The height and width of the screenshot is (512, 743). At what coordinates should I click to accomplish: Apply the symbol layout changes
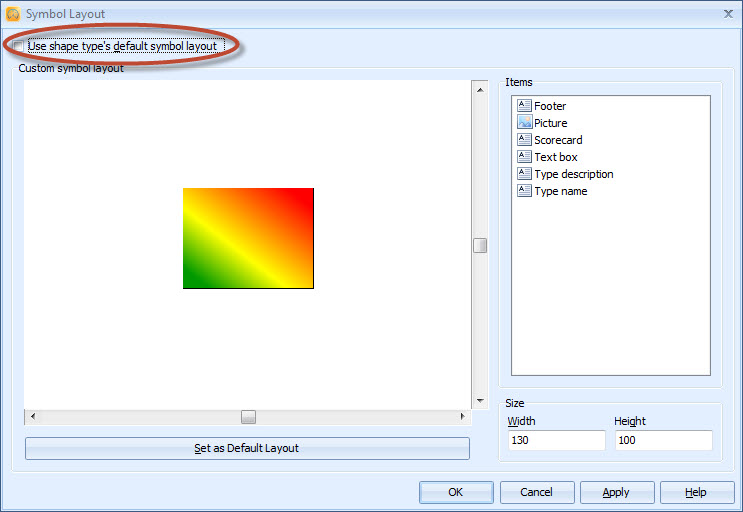coord(617,492)
